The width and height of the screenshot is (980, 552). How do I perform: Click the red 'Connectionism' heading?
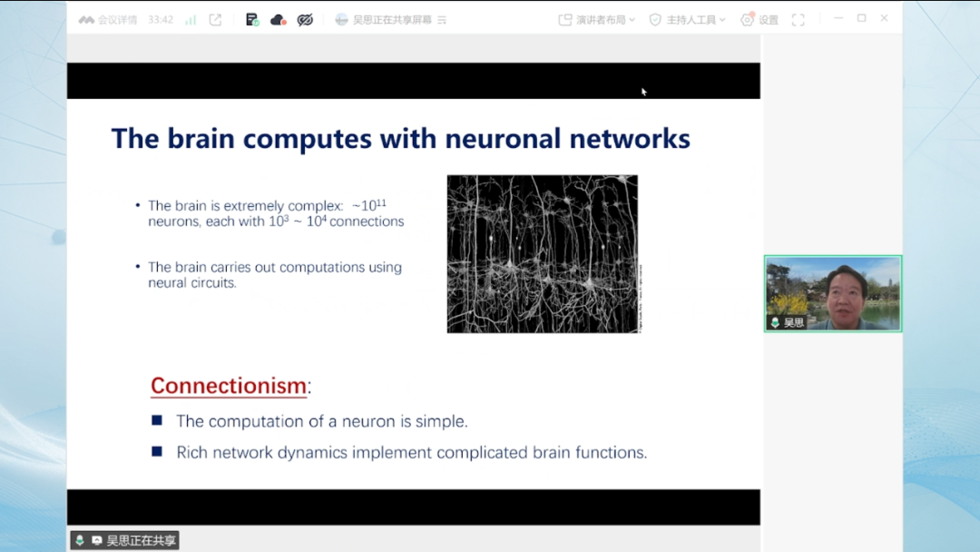229,386
